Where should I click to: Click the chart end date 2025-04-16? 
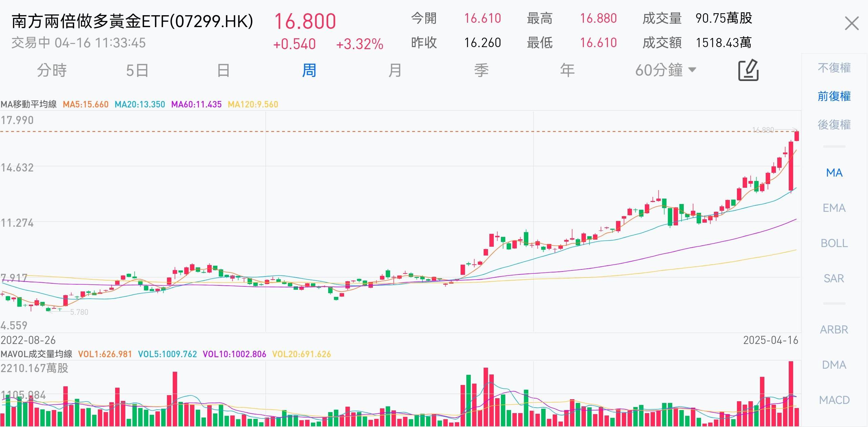pyautogui.click(x=770, y=340)
